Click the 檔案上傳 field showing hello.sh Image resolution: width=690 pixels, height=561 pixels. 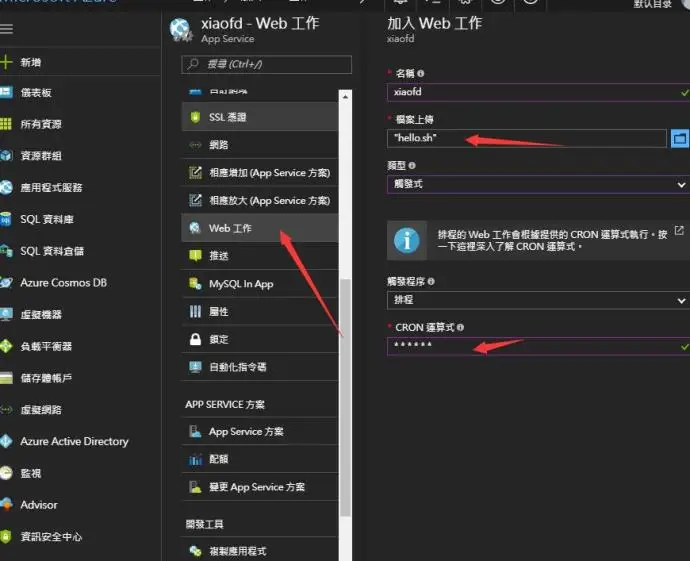pos(527,138)
